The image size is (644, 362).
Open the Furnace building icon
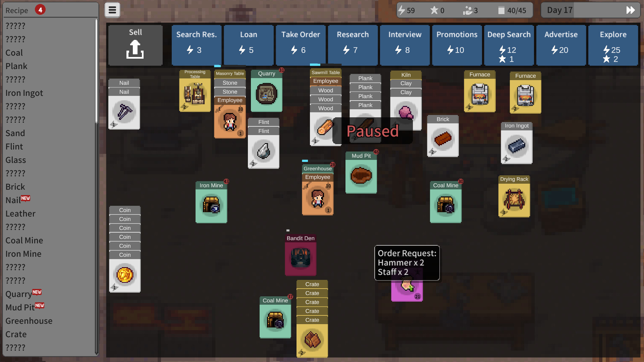pyautogui.click(x=480, y=93)
